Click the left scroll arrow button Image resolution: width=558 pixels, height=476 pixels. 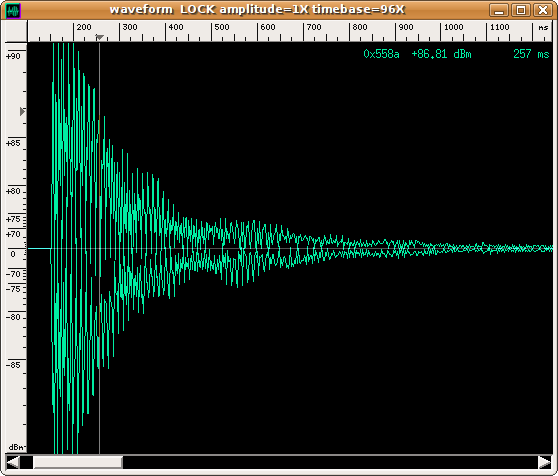point(13,462)
